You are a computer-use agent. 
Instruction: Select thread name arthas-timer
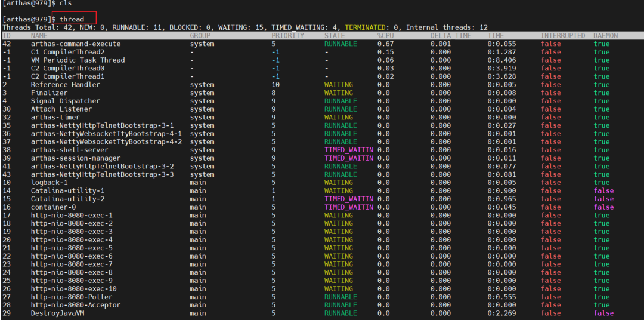pos(55,117)
